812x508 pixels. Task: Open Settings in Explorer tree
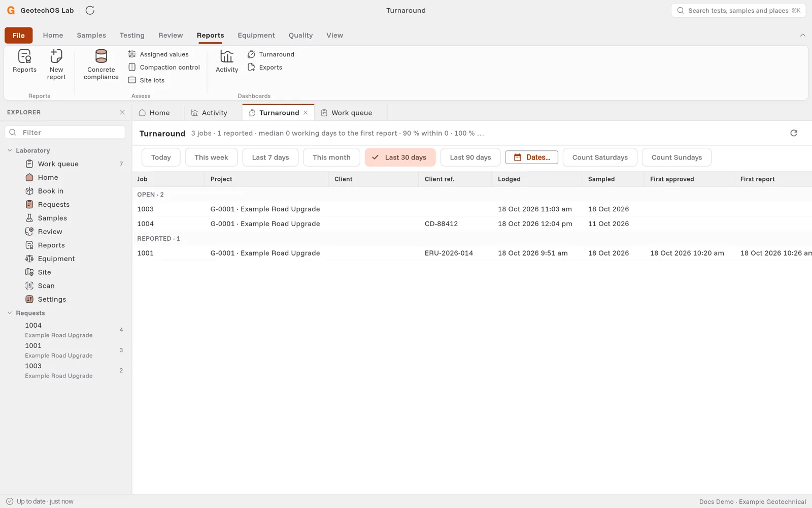tap(65, 299)
